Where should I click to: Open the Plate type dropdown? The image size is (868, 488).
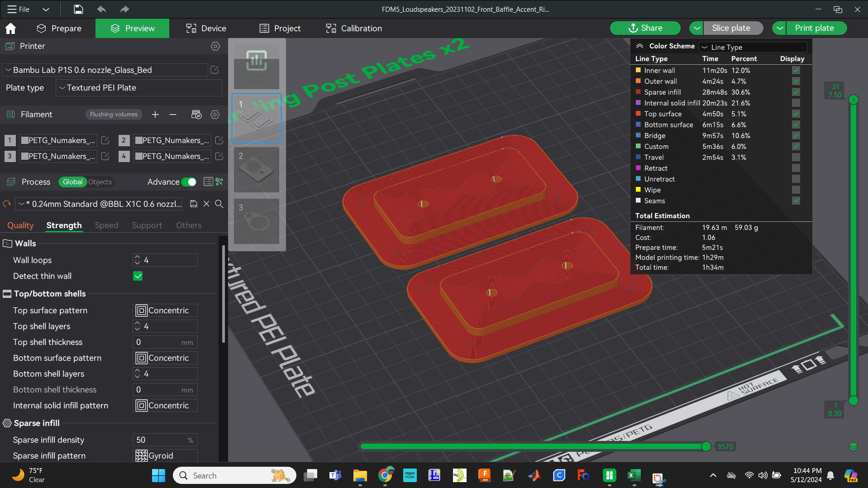(x=139, y=88)
